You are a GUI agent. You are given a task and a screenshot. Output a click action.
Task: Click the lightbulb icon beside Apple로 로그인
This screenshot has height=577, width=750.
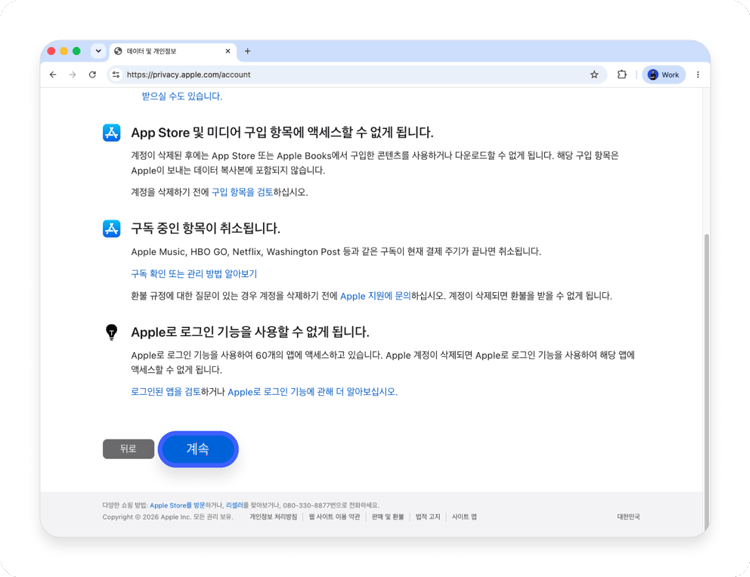click(x=111, y=332)
